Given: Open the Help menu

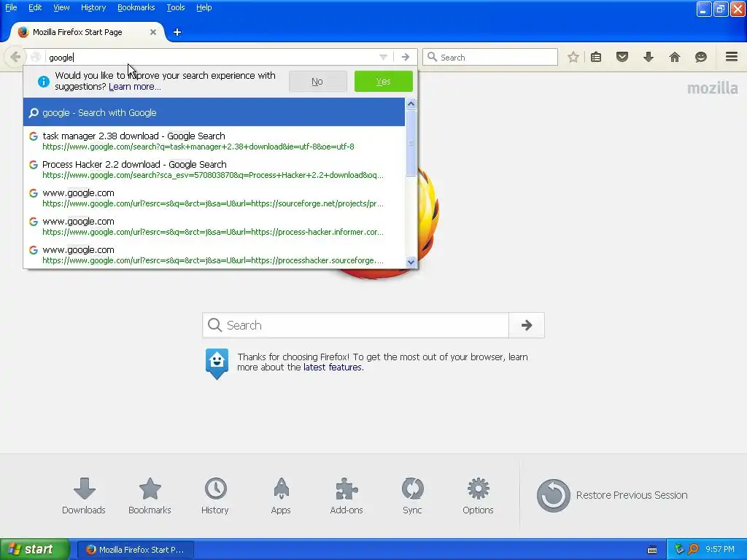Looking at the screenshot, I should pyautogui.click(x=204, y=7).
